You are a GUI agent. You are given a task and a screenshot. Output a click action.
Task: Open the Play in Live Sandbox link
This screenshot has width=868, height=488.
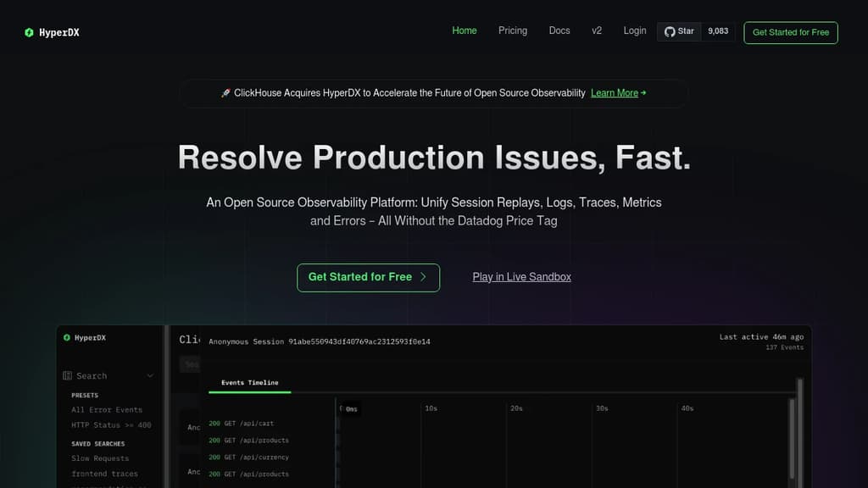[521, 277]
